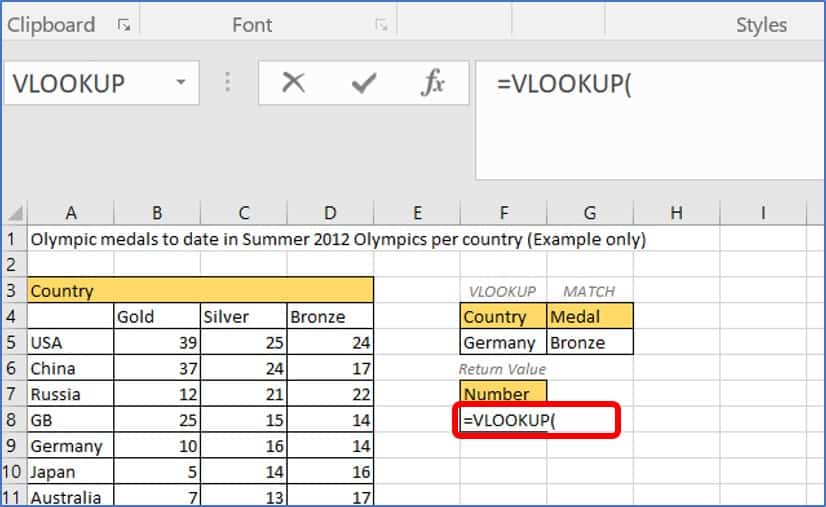The width and height of the screenshot is (826, 507).
Task: Open the Font settings dialog launcher
Action: 381,26
